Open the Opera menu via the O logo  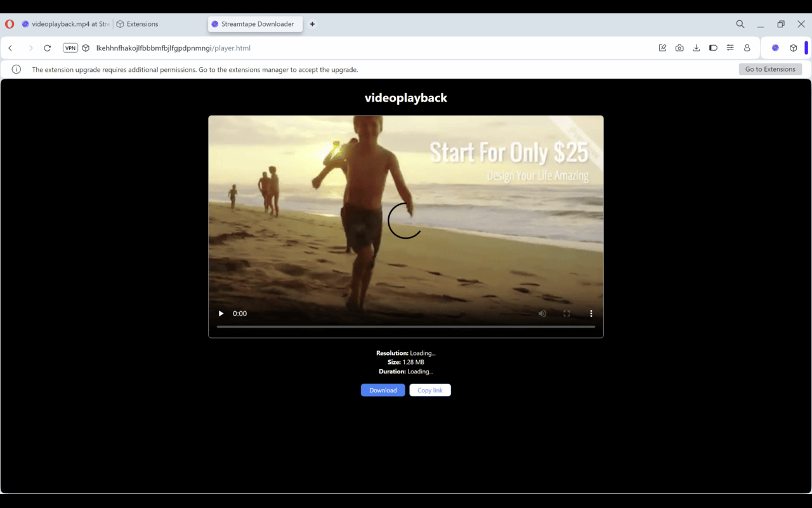10,23
